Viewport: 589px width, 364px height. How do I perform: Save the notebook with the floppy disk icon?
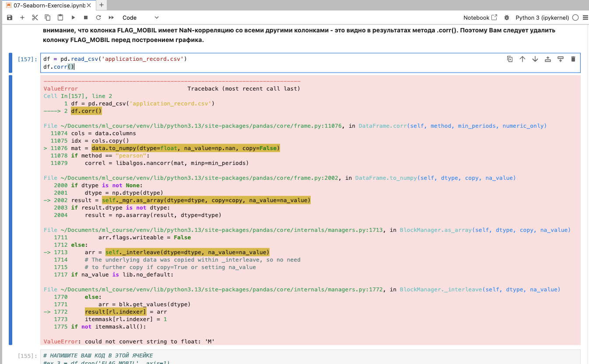[x=10, y=17]
